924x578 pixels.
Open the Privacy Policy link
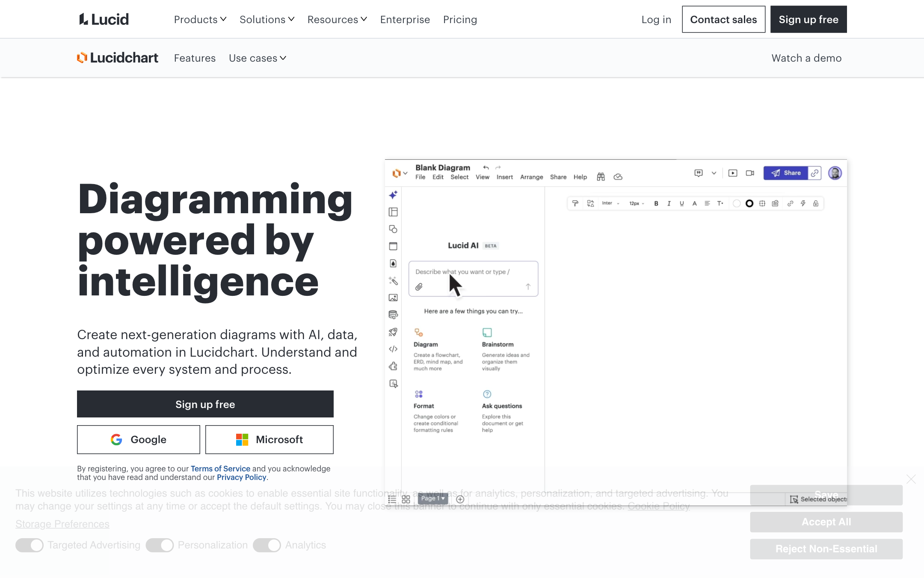pyautogui.click(x=241, y=477)
